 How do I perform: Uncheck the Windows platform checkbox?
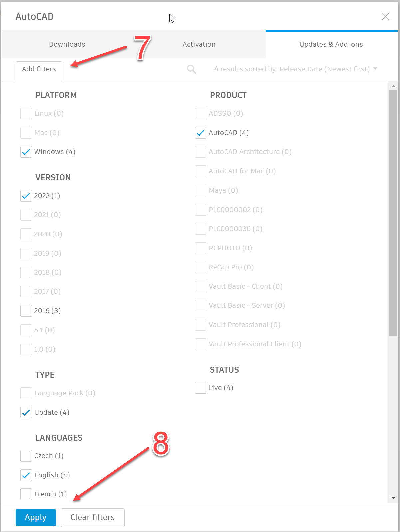pyautogui.click(x=26, y=152)
